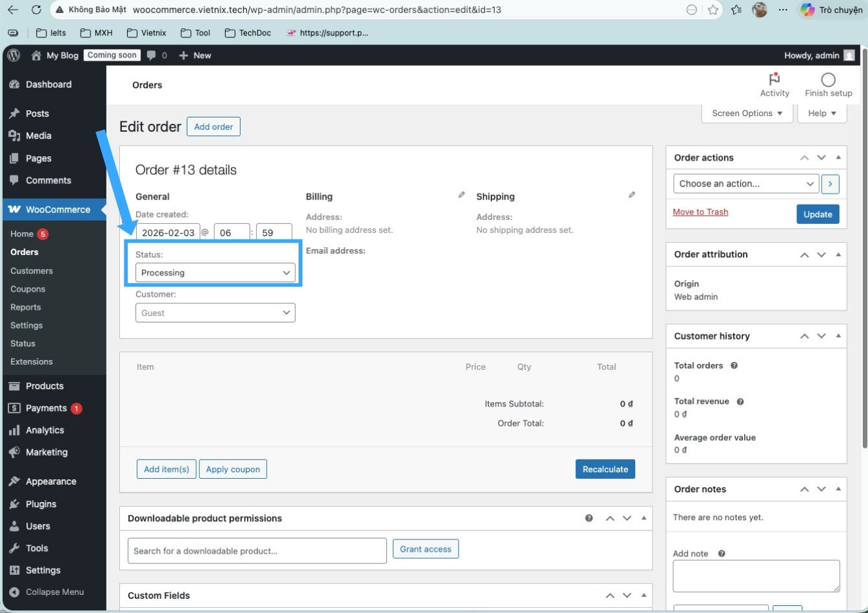Image resolution: width=868 pixels, height=613 pixels.
Task: Focus the downloadable product search field
Action: pos(257,551)
